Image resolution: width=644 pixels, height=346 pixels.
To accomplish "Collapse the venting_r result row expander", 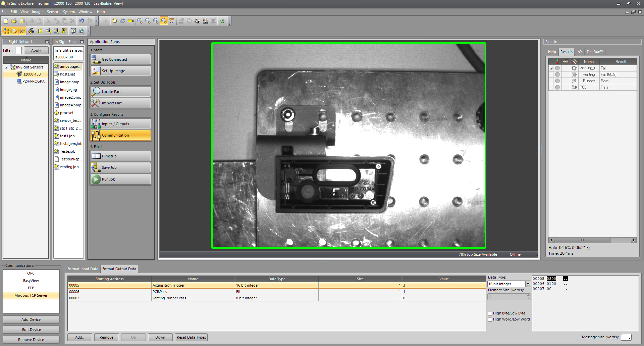I will 551,68.
